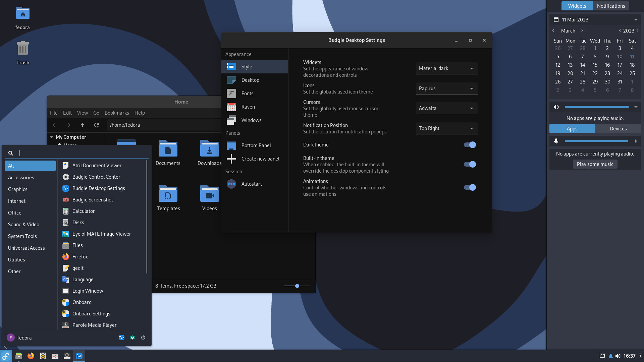Disable window Animations

[470, 187]
